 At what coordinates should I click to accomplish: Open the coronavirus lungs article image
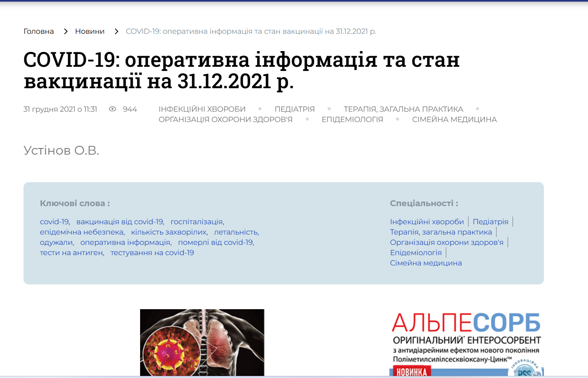point(202,343)
